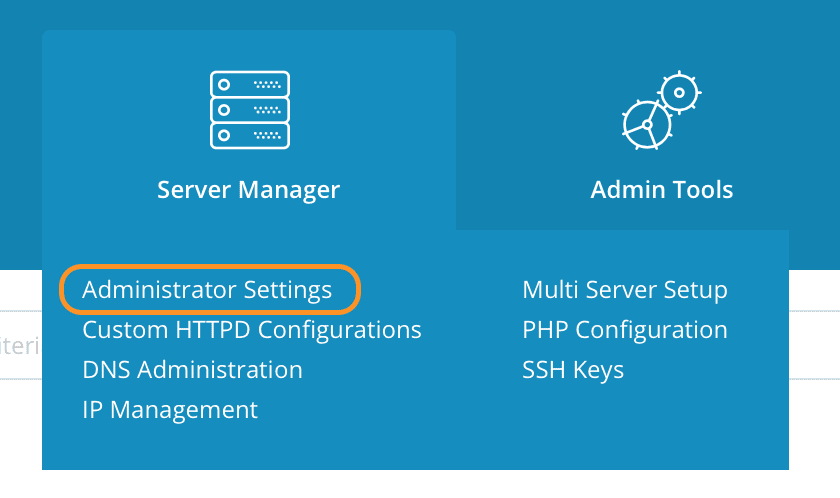This screenshot has width=840, height=498.
Task: Open Custom HTTPD Configurations
Action: 252,330
